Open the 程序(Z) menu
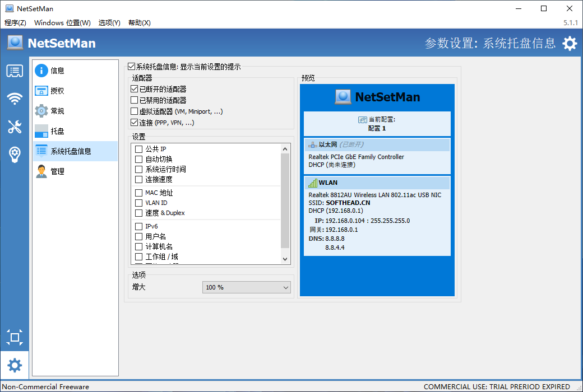Screen dimensions: 583x392 point(15,23)
